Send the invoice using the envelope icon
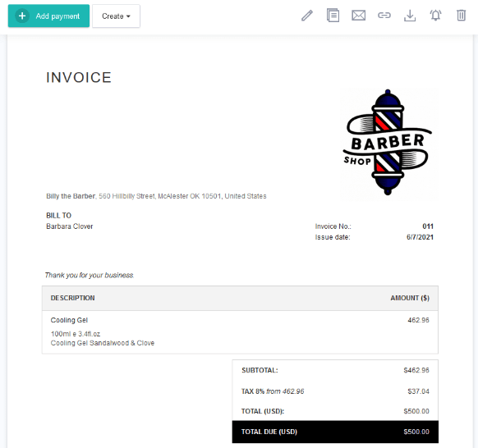 (358, 16)
